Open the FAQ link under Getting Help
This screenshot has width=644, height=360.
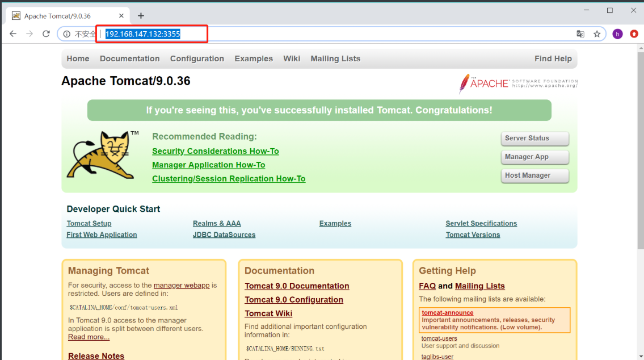coord(427,286)
